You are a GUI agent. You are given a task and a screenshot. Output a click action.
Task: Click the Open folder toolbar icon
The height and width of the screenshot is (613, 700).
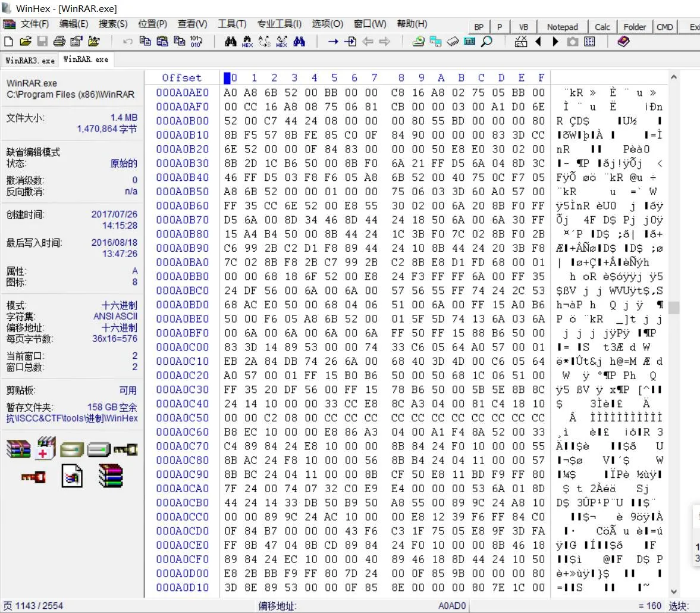tap(93, 42)
